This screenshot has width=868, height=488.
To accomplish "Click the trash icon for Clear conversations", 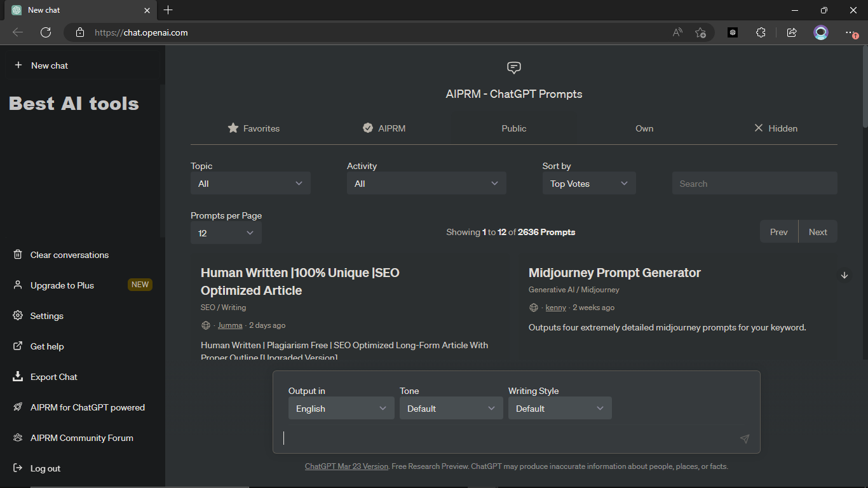I will (x=18, y=254).
